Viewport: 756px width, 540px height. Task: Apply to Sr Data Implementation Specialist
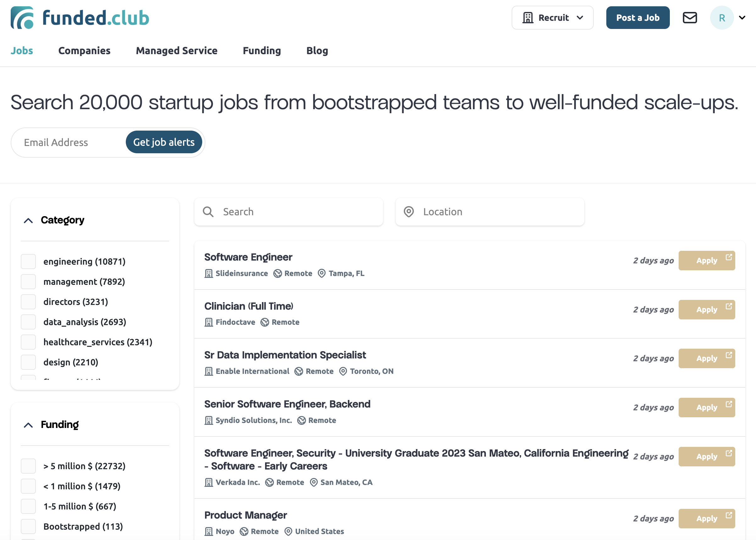click(x=707, y=358)
